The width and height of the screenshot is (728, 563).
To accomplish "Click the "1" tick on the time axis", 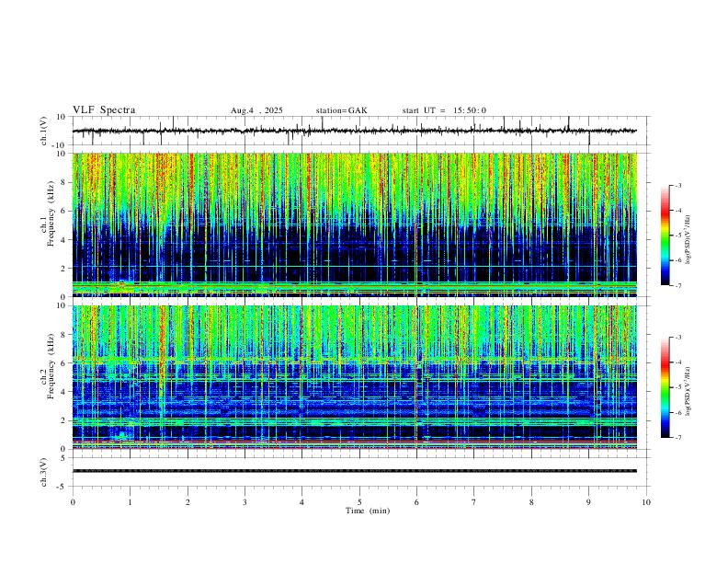I will click(130, 502).
